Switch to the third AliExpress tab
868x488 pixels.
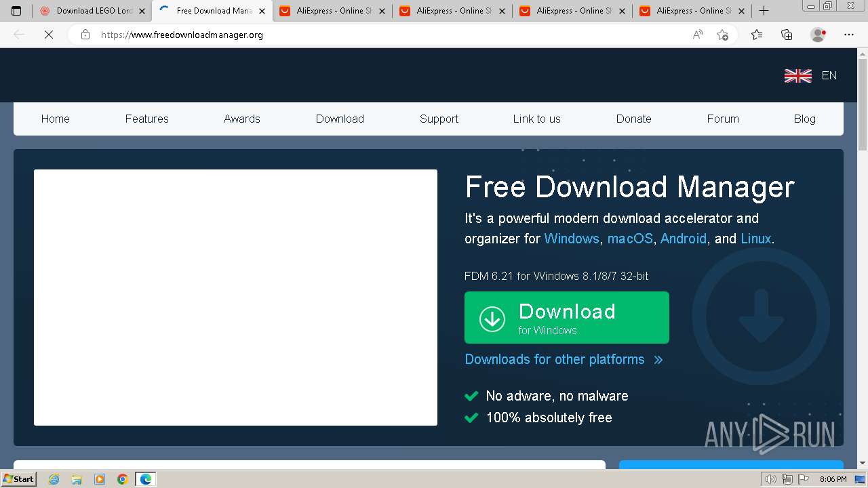572,11
